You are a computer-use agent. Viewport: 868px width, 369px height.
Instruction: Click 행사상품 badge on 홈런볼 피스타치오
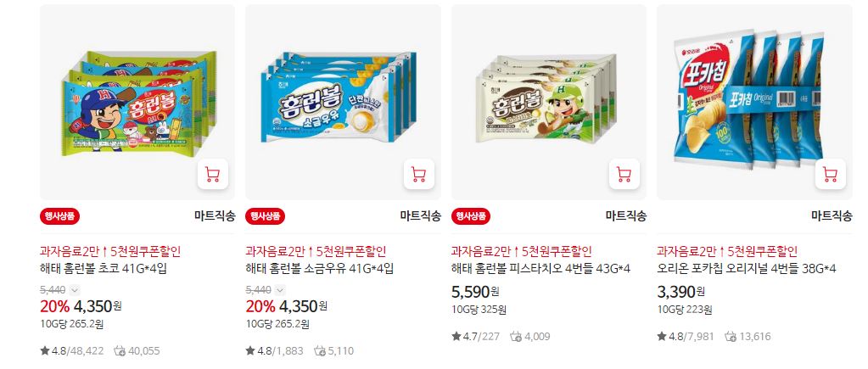tap(471, 215)
